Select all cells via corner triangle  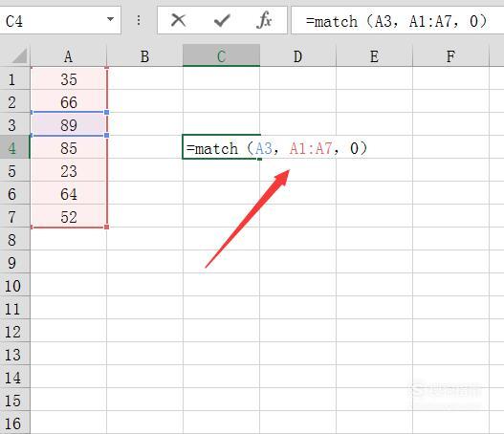(19, 55)
